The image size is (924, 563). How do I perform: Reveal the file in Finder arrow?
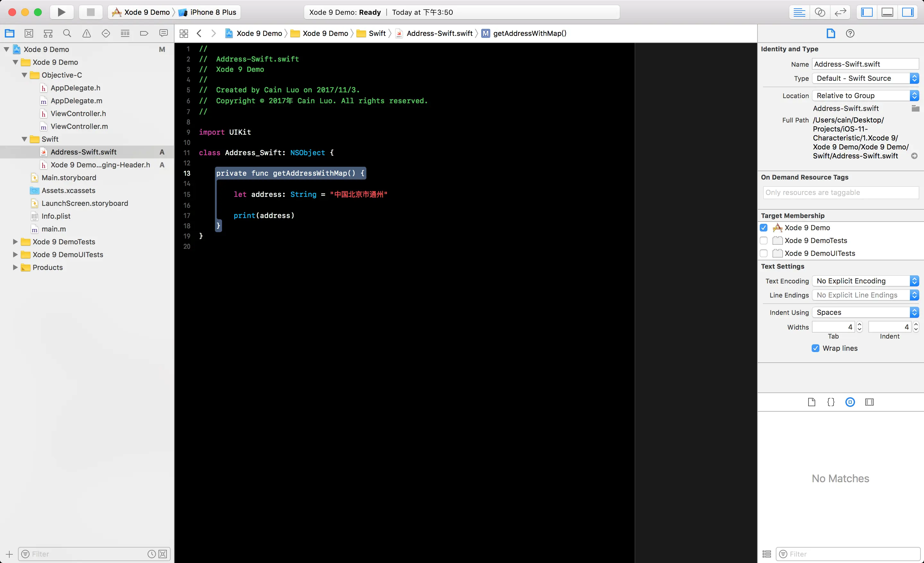coord(914,156)
